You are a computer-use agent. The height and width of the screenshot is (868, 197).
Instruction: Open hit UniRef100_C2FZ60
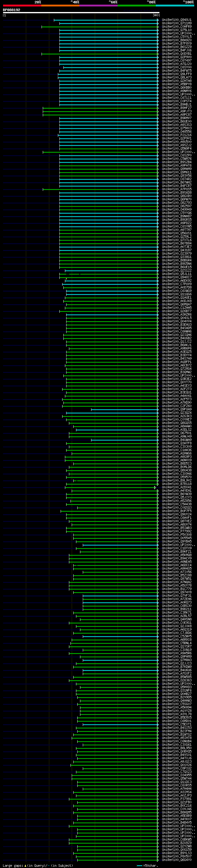click(x=176, y=406)
